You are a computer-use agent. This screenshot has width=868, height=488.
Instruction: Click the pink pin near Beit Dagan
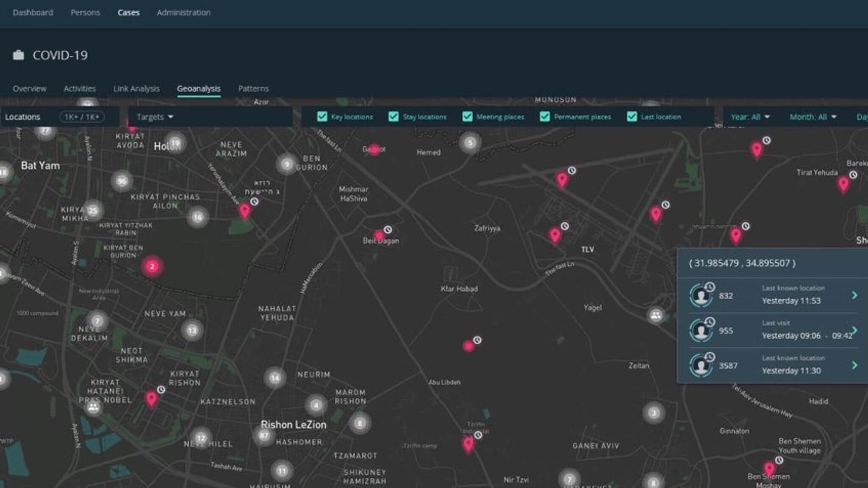(379, 236)
